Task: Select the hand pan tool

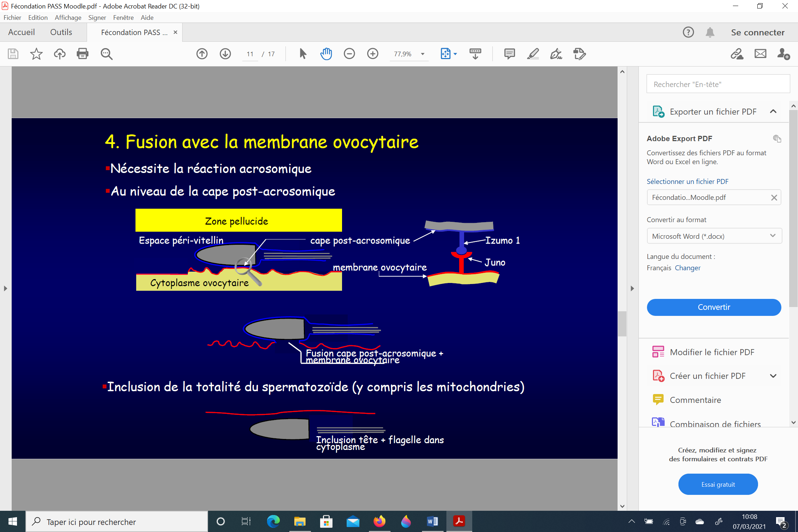Action: pos(326,54)
